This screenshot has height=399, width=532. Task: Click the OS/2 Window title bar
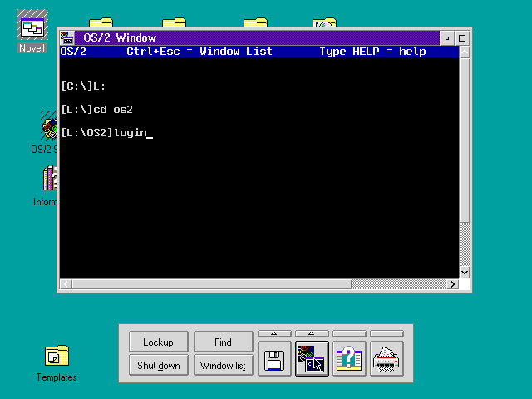click(257, 37)
